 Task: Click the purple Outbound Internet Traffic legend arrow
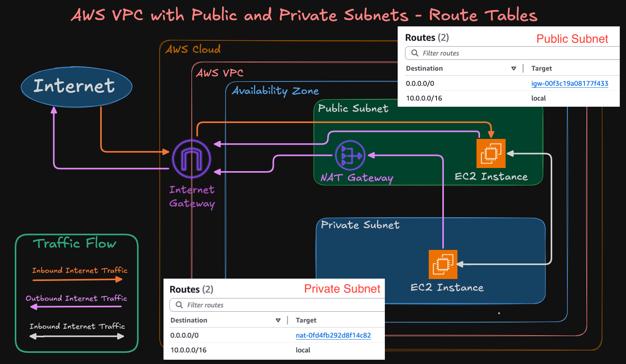76,307
